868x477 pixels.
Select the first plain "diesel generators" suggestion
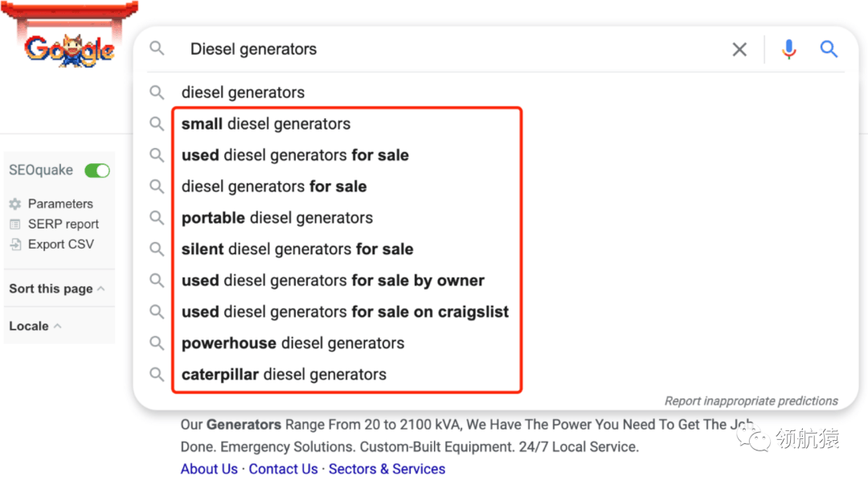click(x=243, y=93)
